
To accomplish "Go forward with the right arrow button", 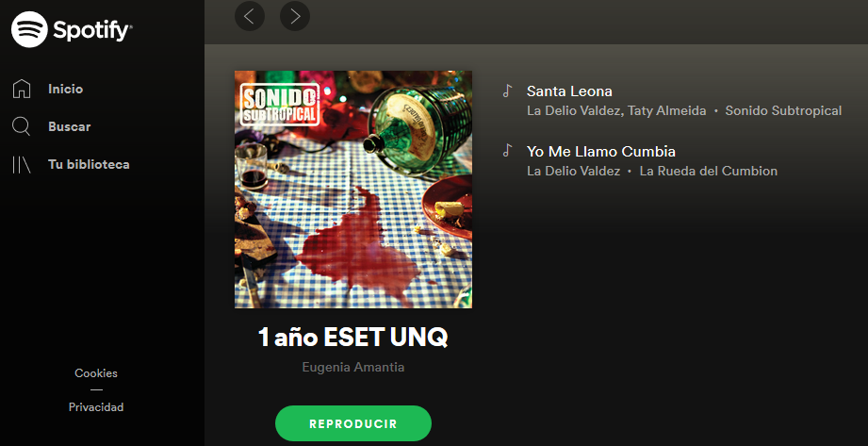I will pos(295,16).
